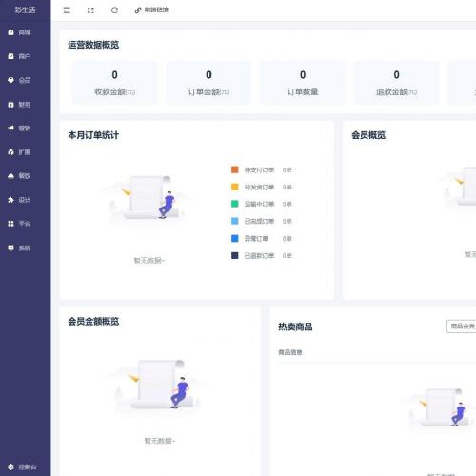Screen dimensions: 476x476
Task: Click the yellow 待发货订单 legend swatch
Action: (235, 187)
